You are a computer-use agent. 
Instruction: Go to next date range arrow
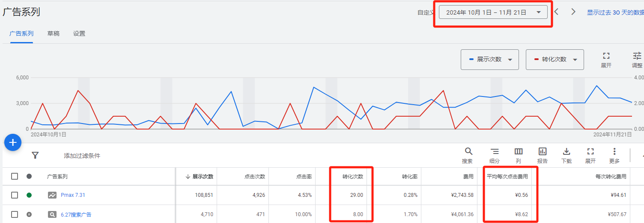coord(573,12)
